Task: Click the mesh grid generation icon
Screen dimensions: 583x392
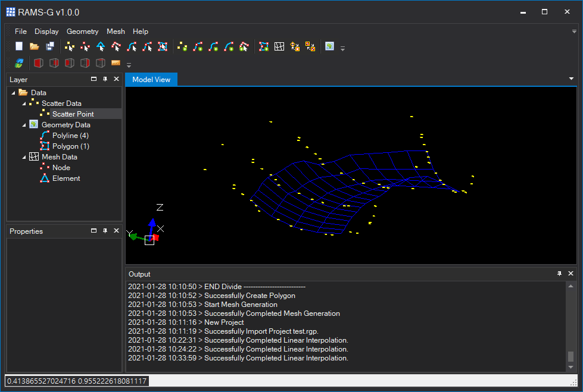Action: 279,46
